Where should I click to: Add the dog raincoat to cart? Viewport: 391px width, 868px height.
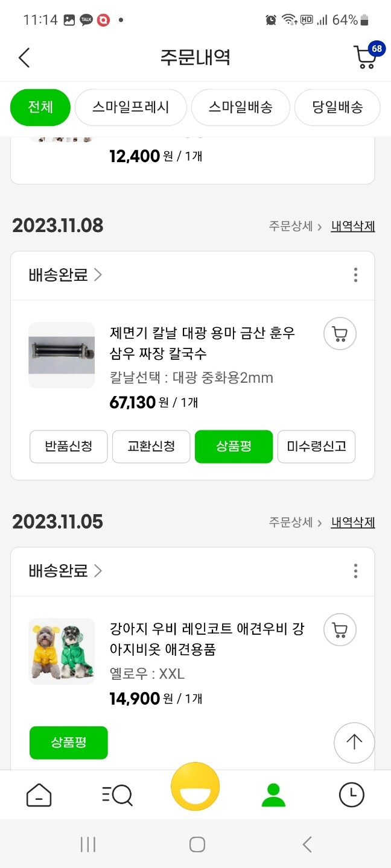[339, 629]
